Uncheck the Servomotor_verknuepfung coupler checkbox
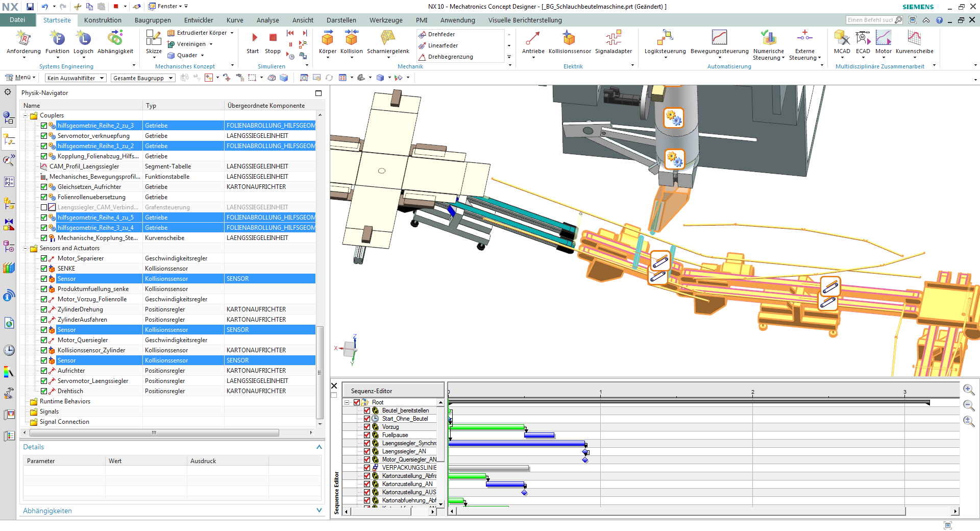Image resolution: width=980 pixels, height=531 pixels. pyautogui.click(x=44, y=136)
